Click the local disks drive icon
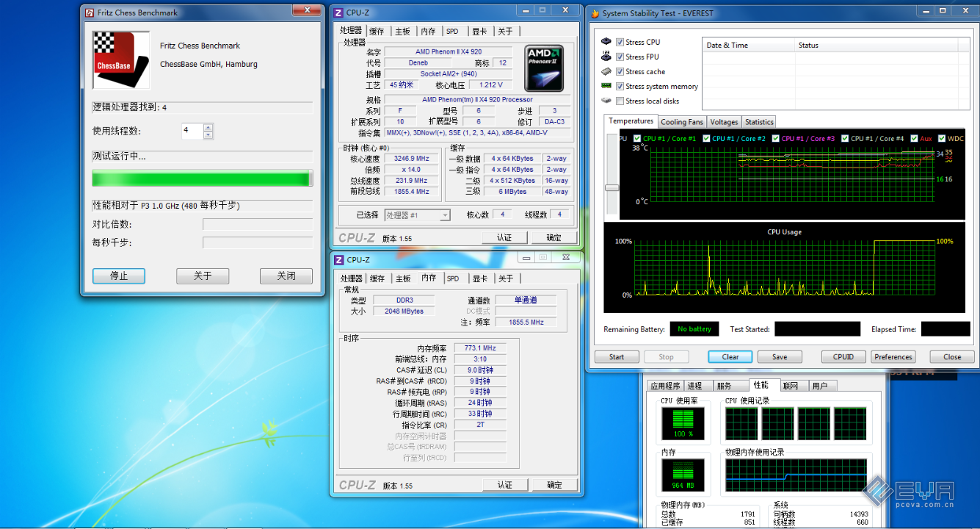This screenshot has width=980, height=529. (x=606, y=101)
